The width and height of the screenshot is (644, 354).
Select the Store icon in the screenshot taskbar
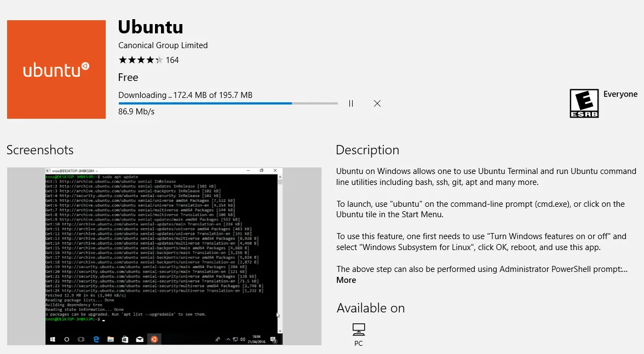pyautogui.click(x=125, y=339)
